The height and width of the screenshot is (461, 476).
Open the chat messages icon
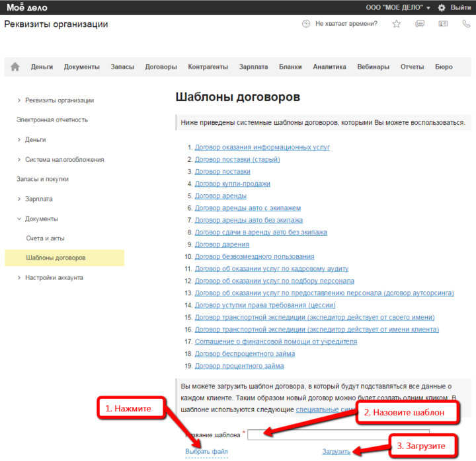pos(420,24)
